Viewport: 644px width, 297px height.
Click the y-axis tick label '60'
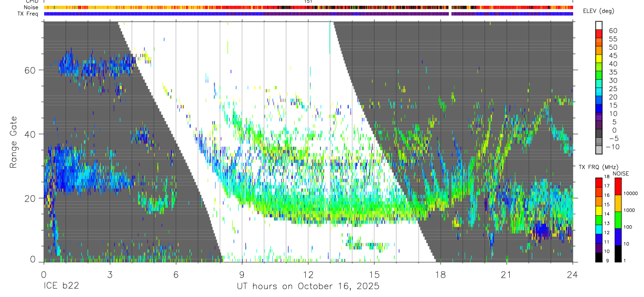[31, 70]
